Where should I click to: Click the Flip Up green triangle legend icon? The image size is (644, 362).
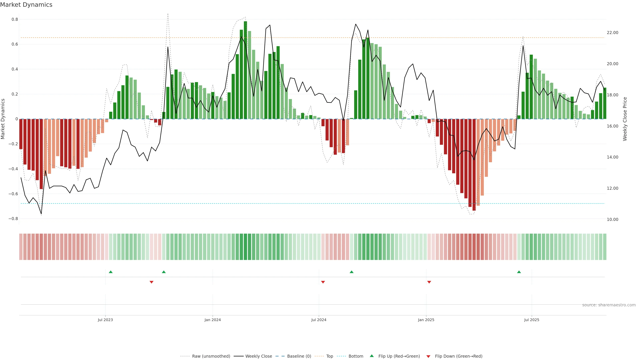[372, 356]
